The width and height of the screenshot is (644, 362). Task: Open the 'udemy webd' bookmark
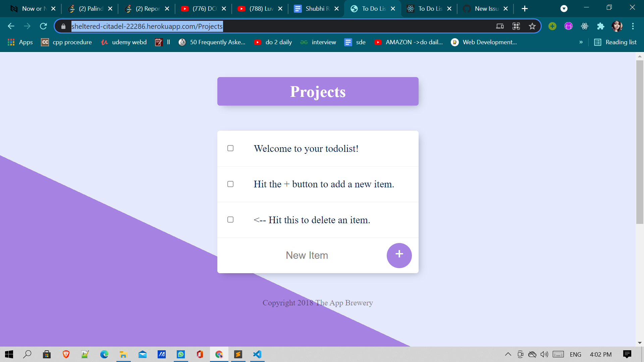pos(124,42)
